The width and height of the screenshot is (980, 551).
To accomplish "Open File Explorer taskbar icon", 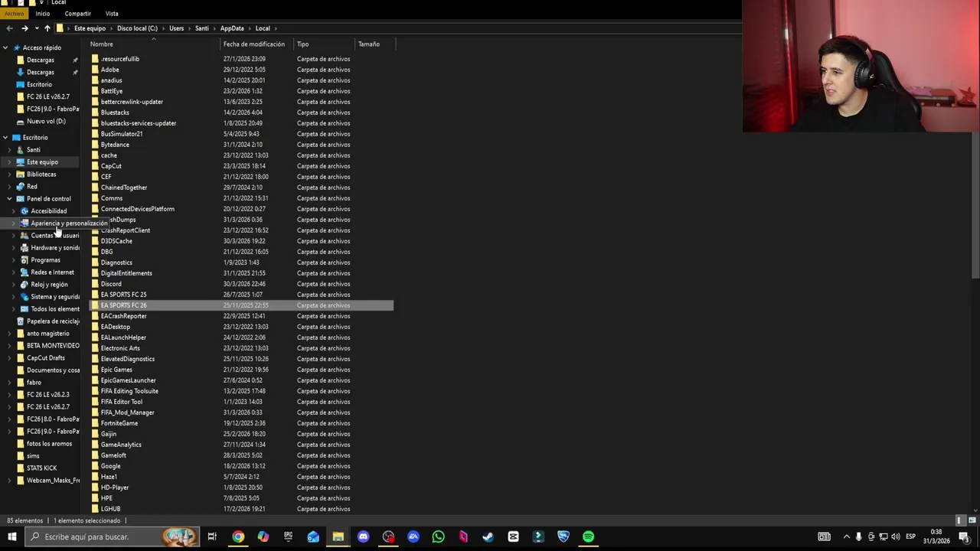I will tap(338, 536).
